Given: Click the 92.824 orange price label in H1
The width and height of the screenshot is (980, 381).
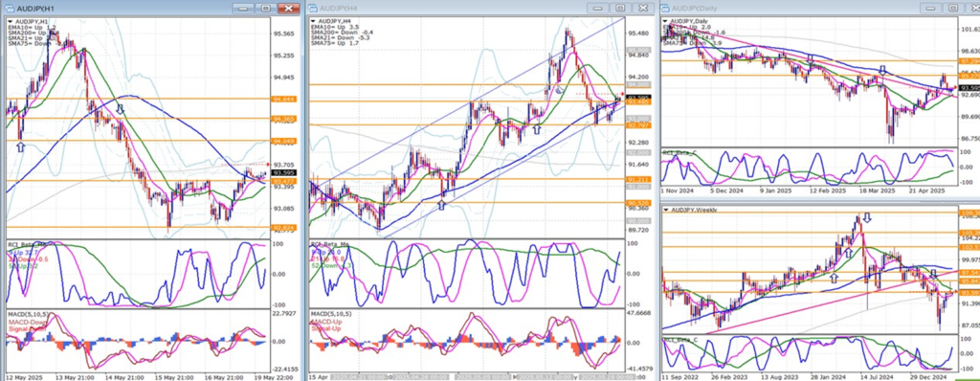Looking at the screenshot, I should coord(284,229).
